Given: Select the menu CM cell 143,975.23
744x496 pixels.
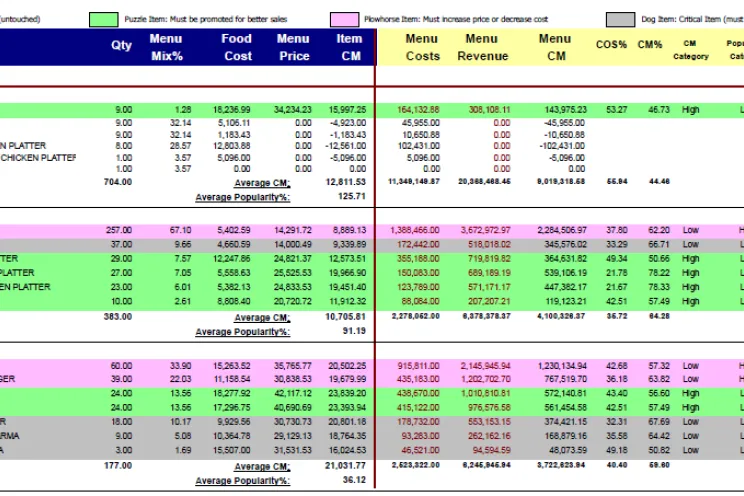Looking at the screenshot, I should [565, 110].
